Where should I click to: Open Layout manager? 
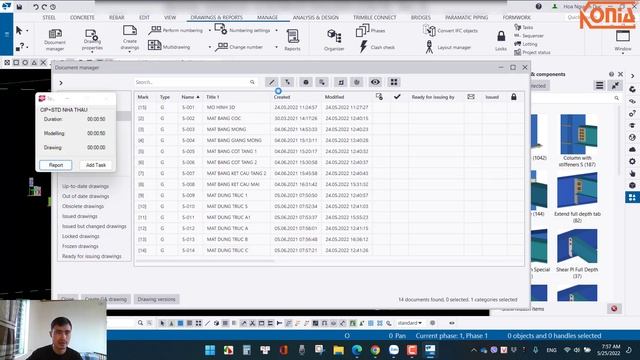point(448,47)
